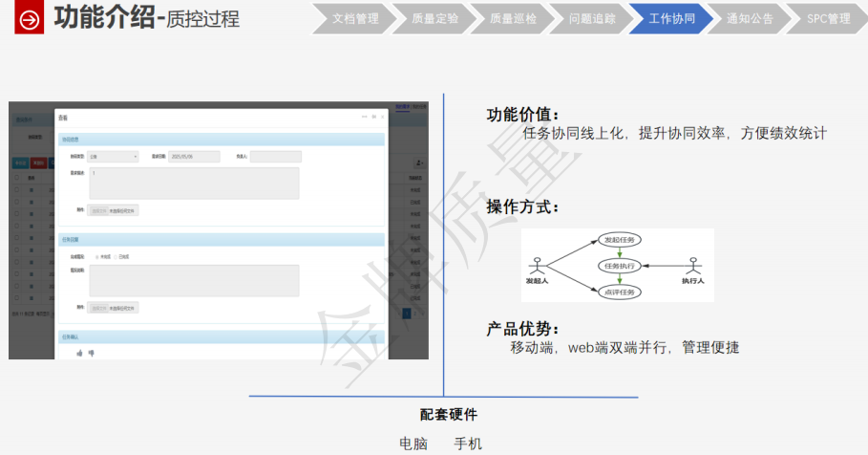
Task: Click the 需求描述 text area
Action: (193, 184)
